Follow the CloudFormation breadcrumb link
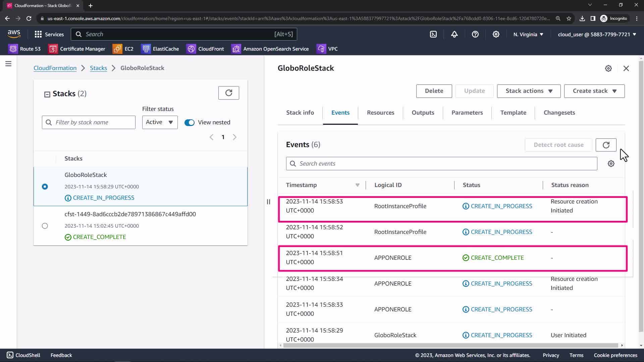 pos(55,68)
